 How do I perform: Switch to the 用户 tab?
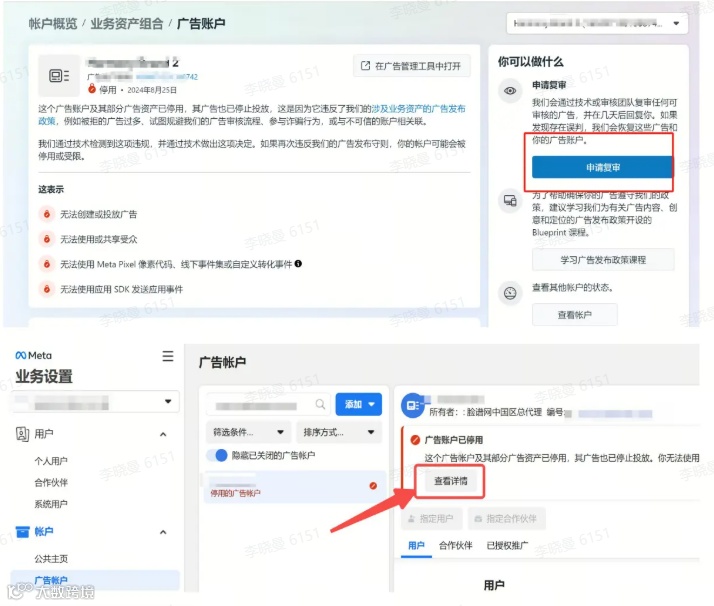point(416,545)
